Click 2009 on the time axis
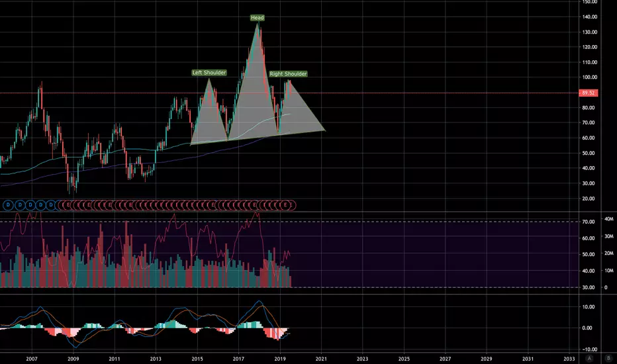Viewport: 617px width, 364px height. point(73,359)
